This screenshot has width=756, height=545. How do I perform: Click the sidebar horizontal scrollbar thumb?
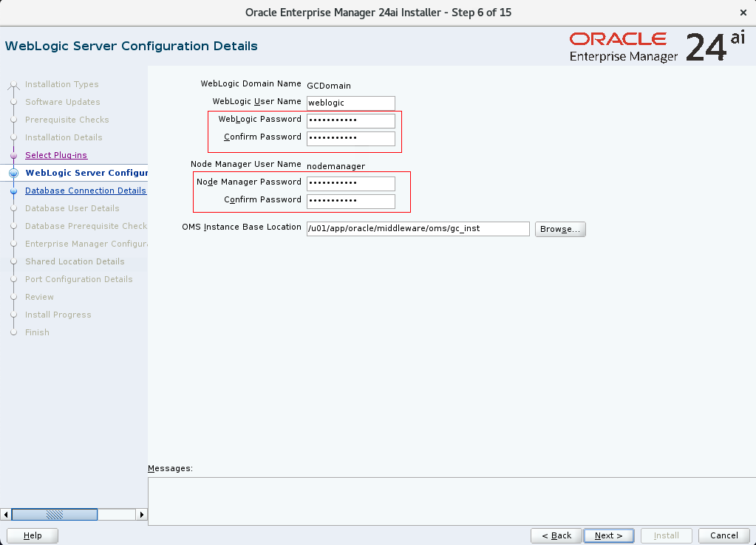point(55,515)
